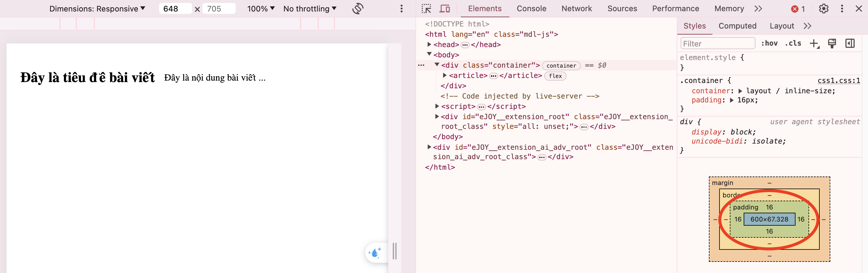Select the <!DOCTYPE html> line

(457, 24)
